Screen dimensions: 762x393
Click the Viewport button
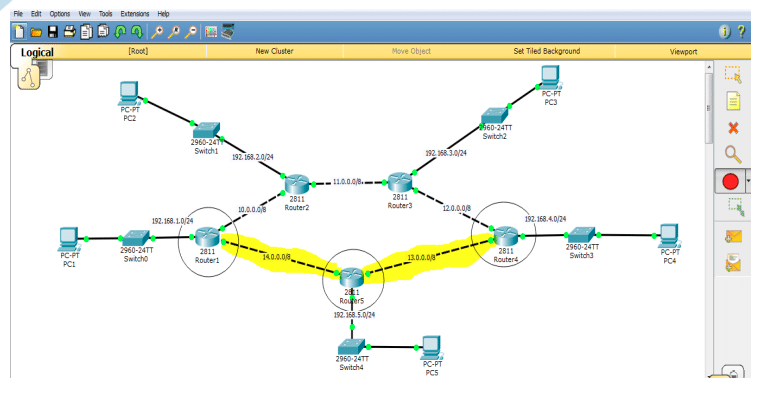[x=683, y=51]
